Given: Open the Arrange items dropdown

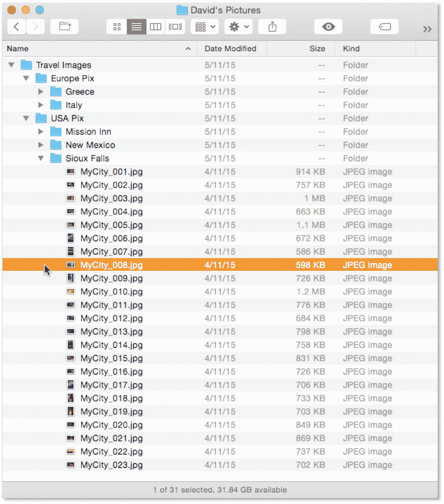Looking at the screenshot, I should (x=205, y=27).
